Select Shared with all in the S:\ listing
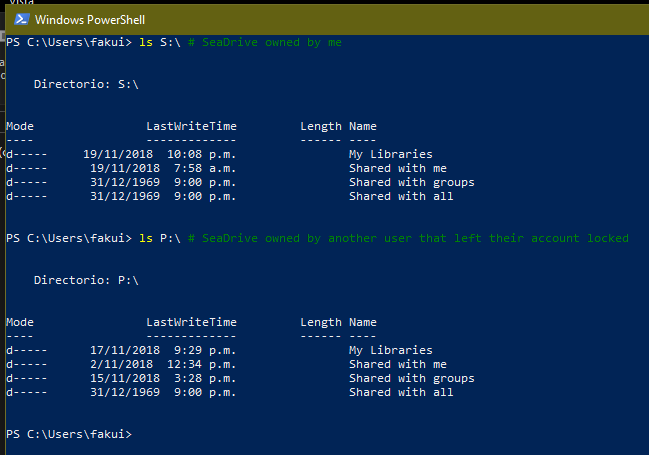The width and height of the screenshot is (649, 455). click(401, 197)
